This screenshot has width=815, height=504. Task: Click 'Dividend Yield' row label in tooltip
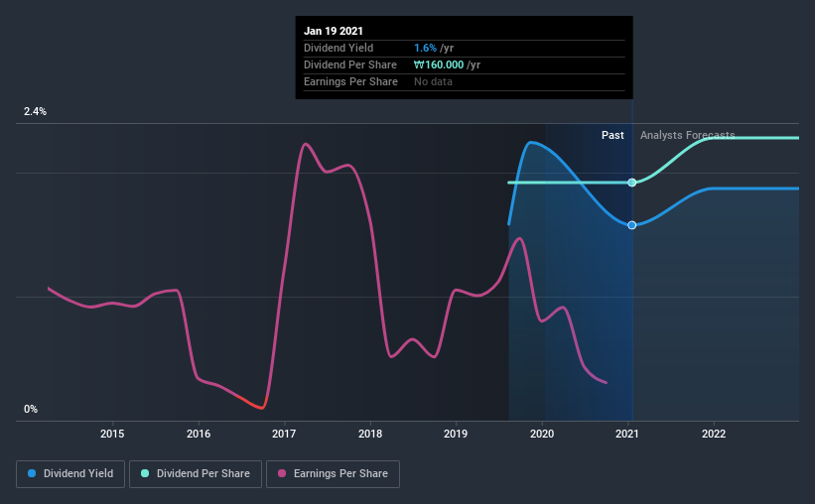tap(339, 48)
